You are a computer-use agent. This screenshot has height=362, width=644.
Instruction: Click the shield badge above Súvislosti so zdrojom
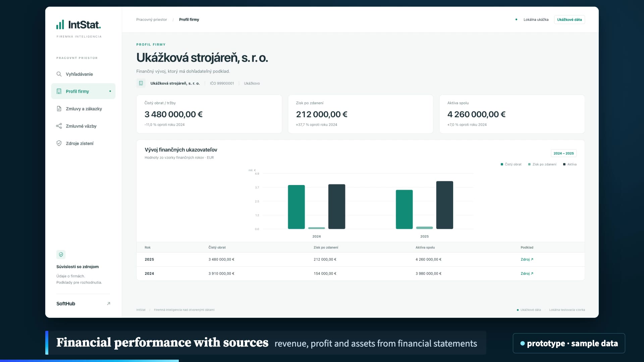coord(61,254)
